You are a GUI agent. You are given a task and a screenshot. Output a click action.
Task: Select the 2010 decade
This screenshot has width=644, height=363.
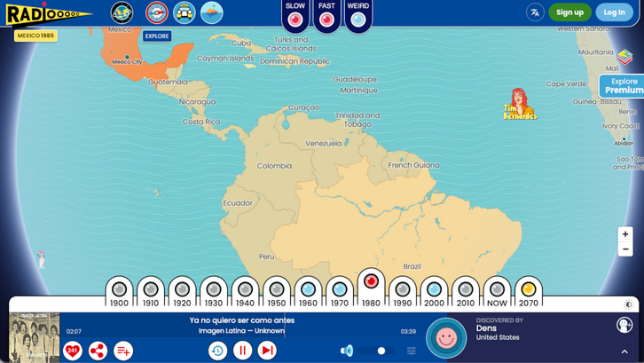[x=466, y=292]
